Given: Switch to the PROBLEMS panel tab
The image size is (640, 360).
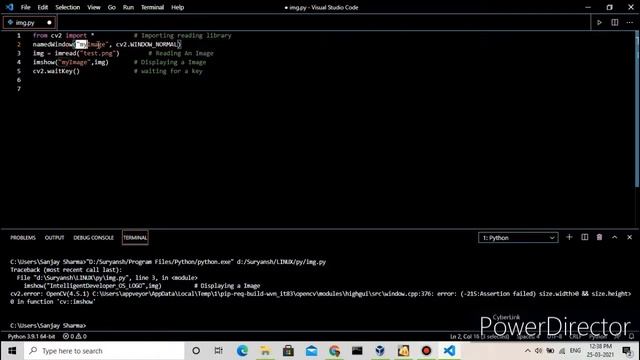Looking at the screenshot, I should [23, 238].
